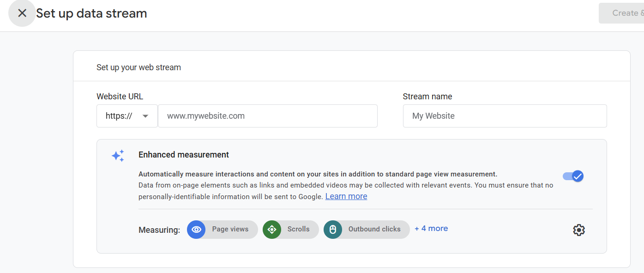Open enhanced measurement settings gear
Screen dimensions: 644x273
point(579,230)
